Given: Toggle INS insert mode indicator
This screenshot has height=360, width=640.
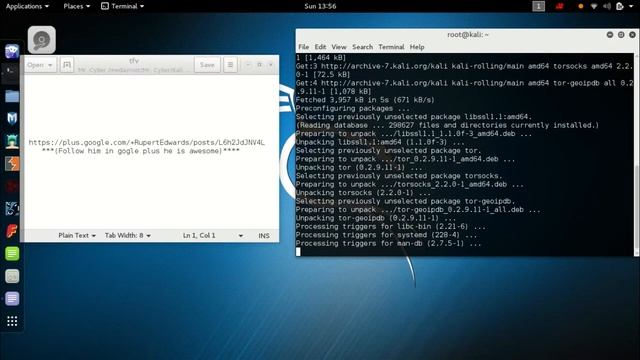Looking at the screenshot, I should coord(264,236).
